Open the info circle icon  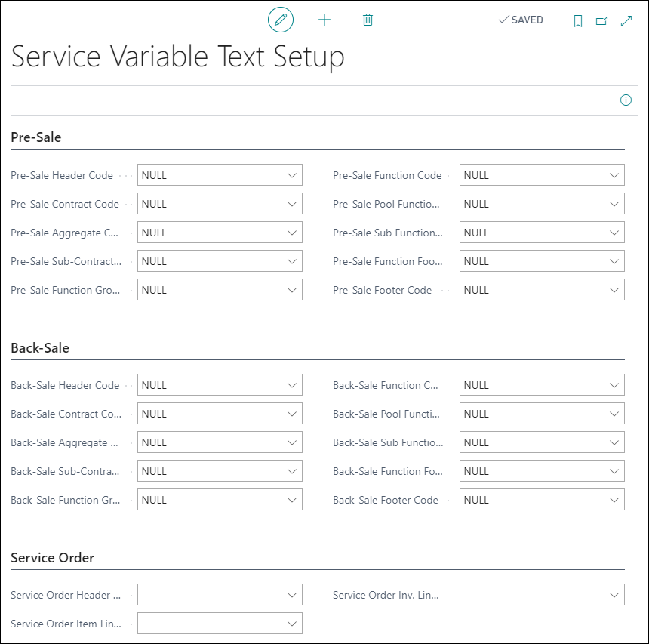pyautogui.click(x=626, y=100)
